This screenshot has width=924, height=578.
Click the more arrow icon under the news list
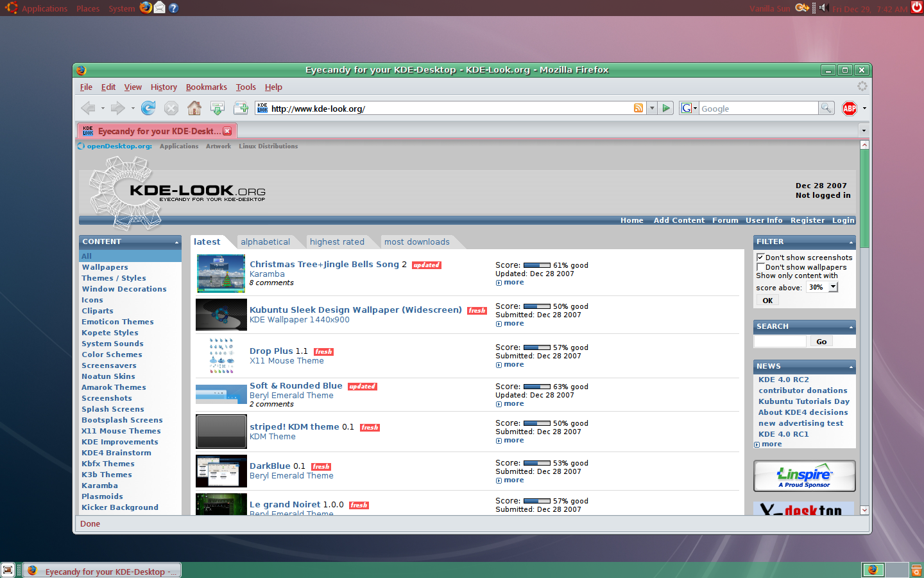click(757, 444)
